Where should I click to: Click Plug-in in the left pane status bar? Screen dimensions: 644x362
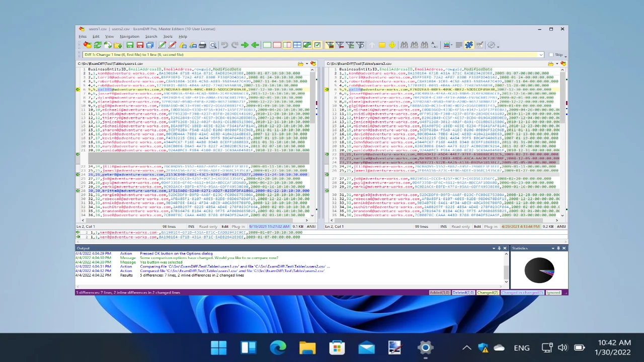238,227
